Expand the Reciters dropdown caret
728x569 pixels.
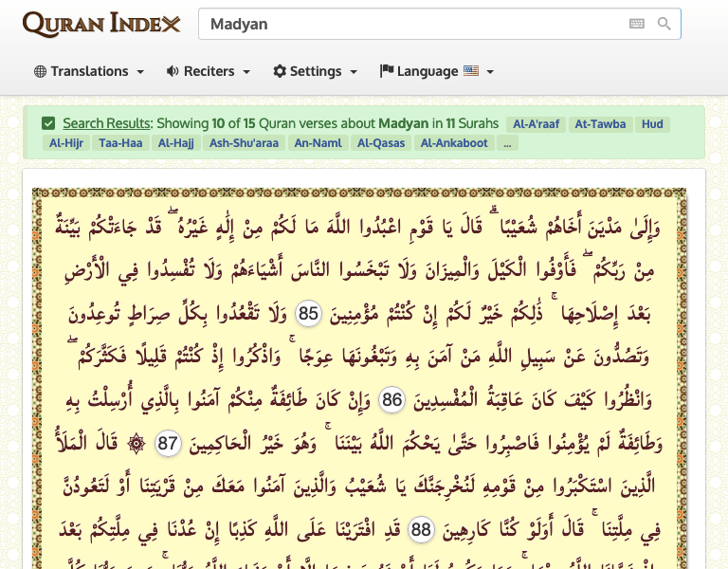click(246, 72)
